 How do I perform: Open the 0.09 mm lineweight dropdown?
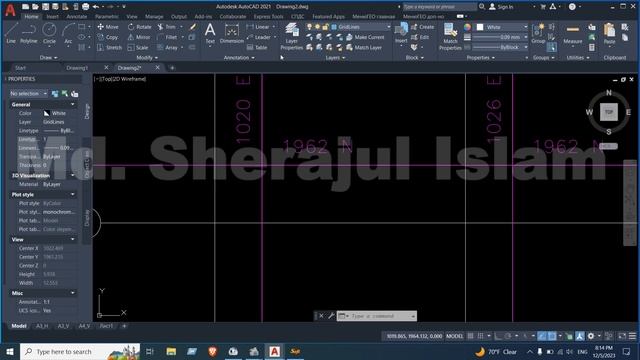(x=500, y=37)
